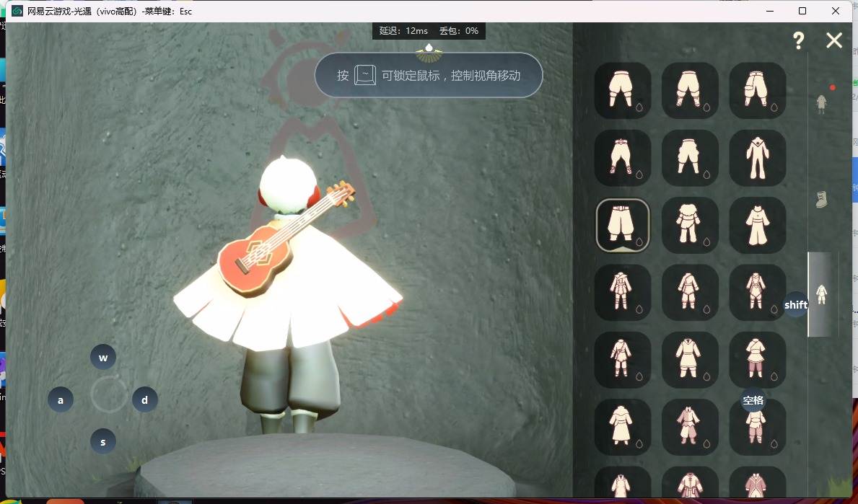The width and height of the screenshot is (858, 504).
Task: Click the virtual joystick center circle
Action: [x=109, y=394]
